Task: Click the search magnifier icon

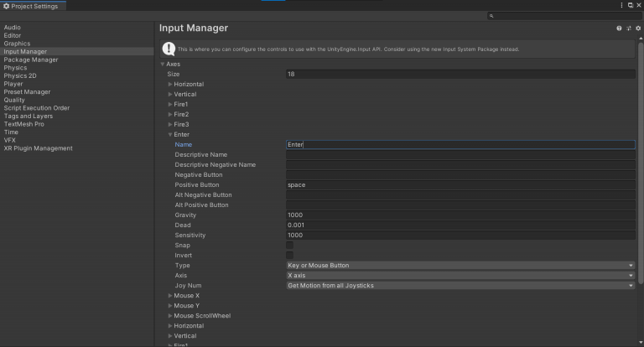Action: (x=491, y=16)
